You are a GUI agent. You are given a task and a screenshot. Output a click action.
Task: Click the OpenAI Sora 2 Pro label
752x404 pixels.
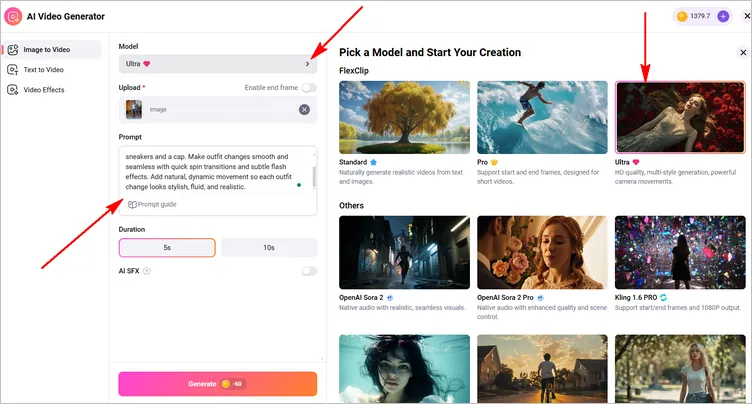(505, 297)
